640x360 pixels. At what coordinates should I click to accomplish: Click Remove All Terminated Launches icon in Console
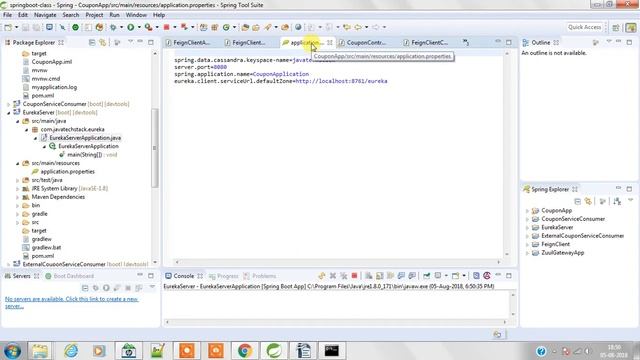pos(344,276)
